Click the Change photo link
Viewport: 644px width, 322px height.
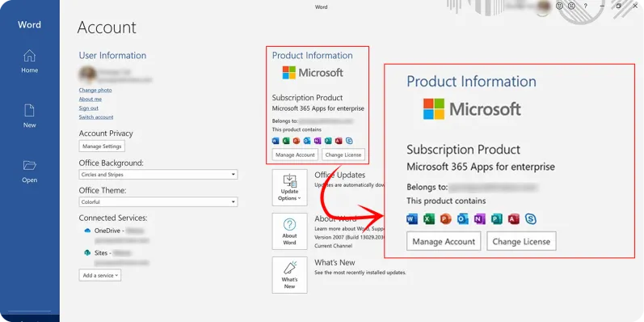[95, 90]
